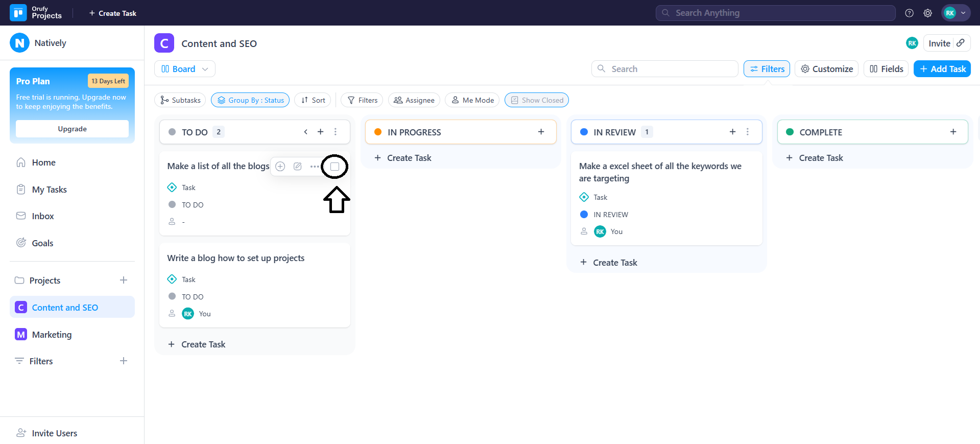Click the copy invite link icon

pyautogui.click(x=961, y=43)
